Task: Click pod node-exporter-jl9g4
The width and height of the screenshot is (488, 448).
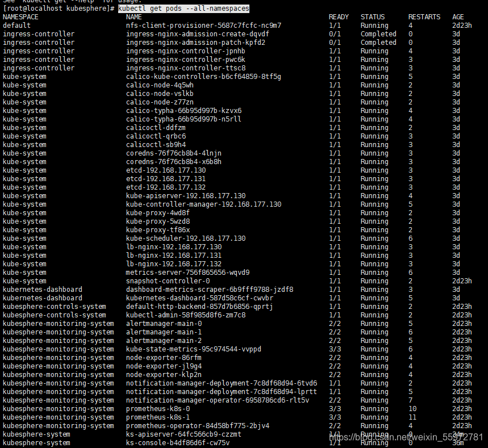Action: 164,366
